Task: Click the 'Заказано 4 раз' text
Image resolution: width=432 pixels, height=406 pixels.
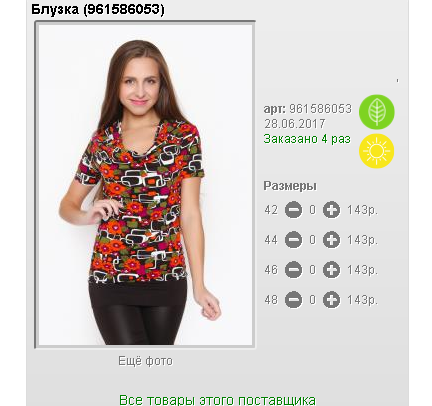Action: click(307, 139)
